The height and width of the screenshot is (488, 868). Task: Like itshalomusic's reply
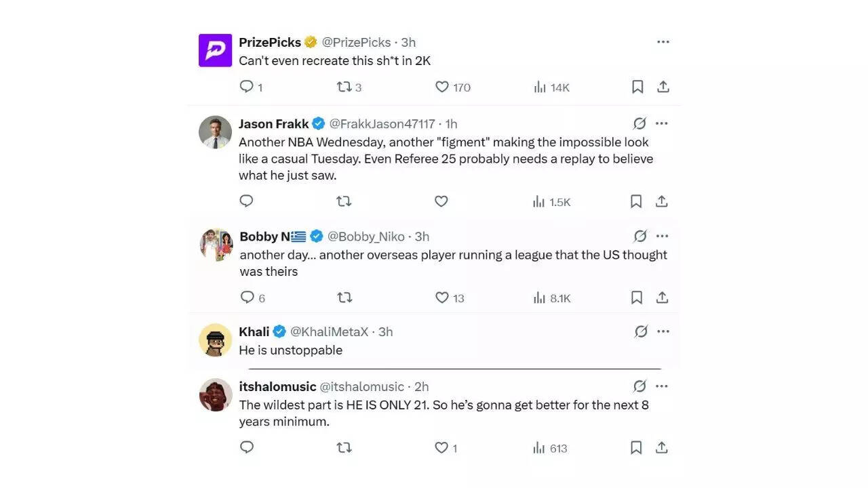pos(441,447)
